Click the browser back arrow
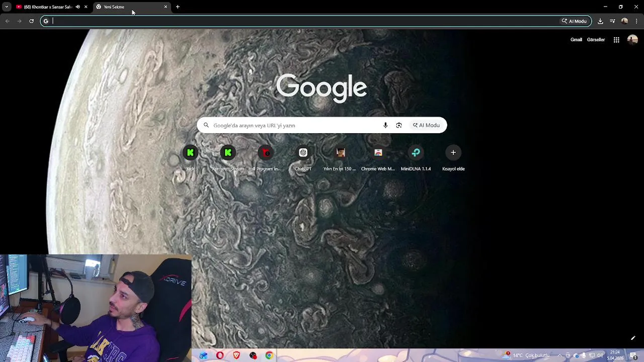This screenshot has width=644, height=362. point(7,21)
